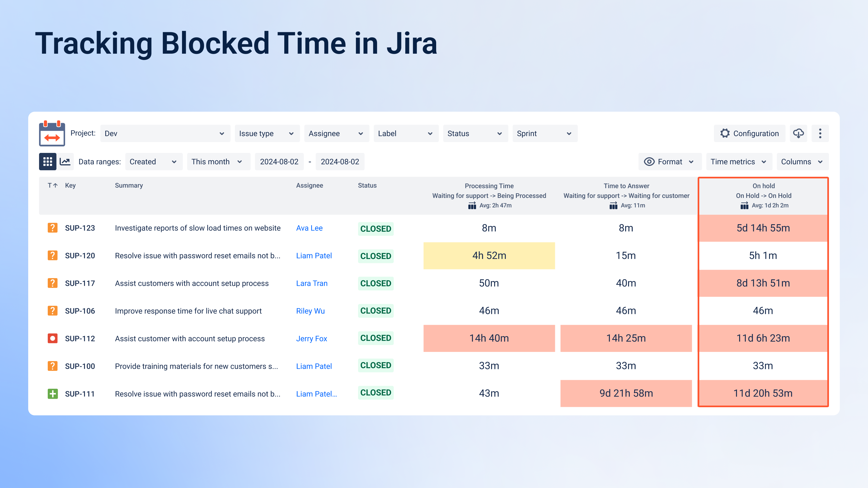Click the red bug issue icon for SUP-112
This screenshot has width=868, height=488.
[x=52, y=338]
